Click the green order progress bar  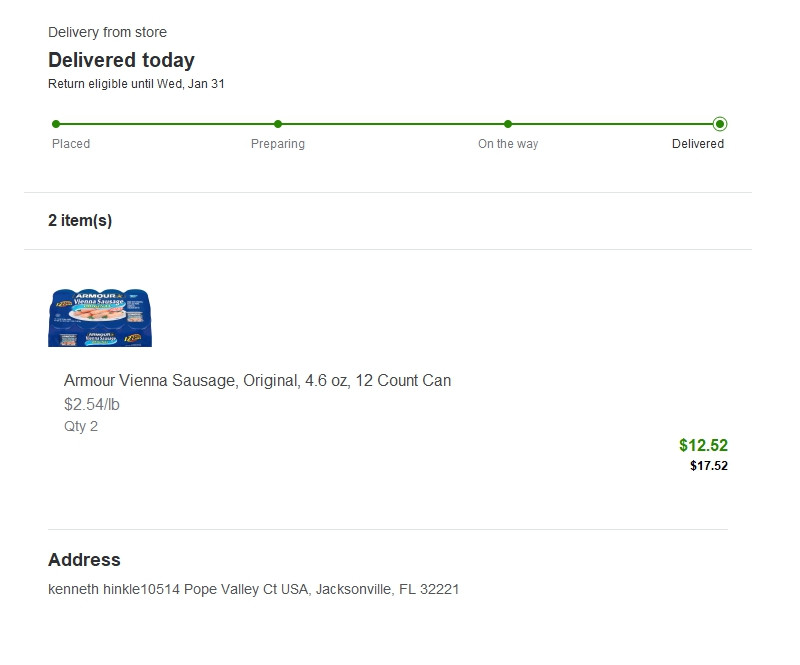[x=390, y=124]
